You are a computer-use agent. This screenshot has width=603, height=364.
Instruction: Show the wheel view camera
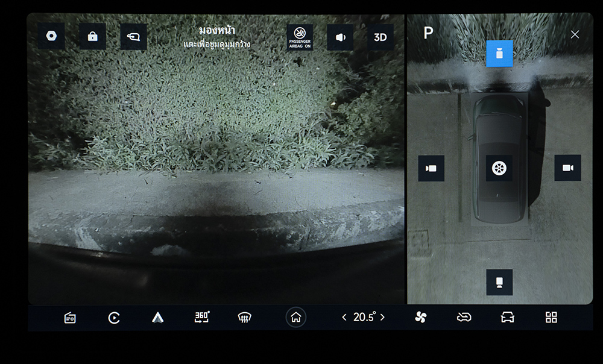click(x=499, y=168)
